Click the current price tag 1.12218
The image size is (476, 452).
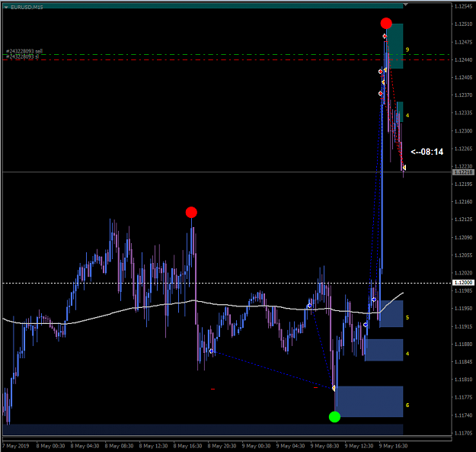point(463,172)
